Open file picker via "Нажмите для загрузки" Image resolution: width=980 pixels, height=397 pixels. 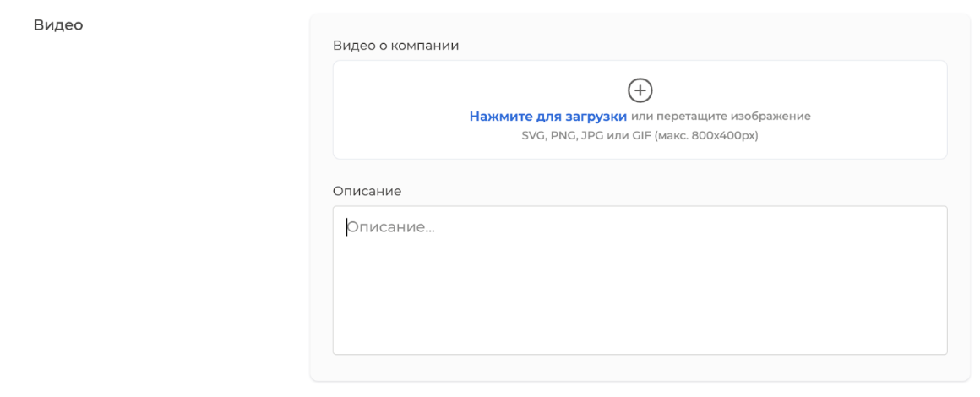548,117
